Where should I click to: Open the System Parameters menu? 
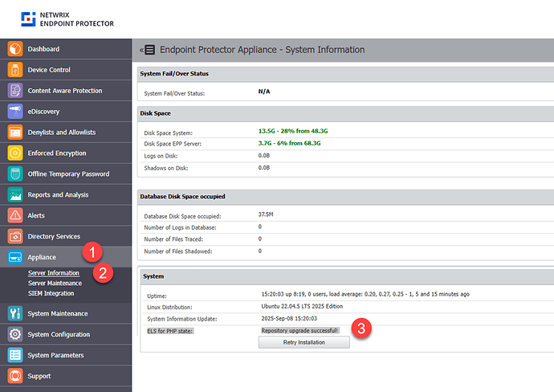(56, 355)
